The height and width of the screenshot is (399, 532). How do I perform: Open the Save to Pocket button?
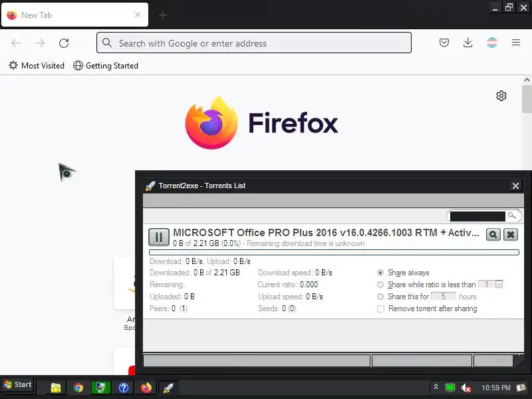(444, 43)
